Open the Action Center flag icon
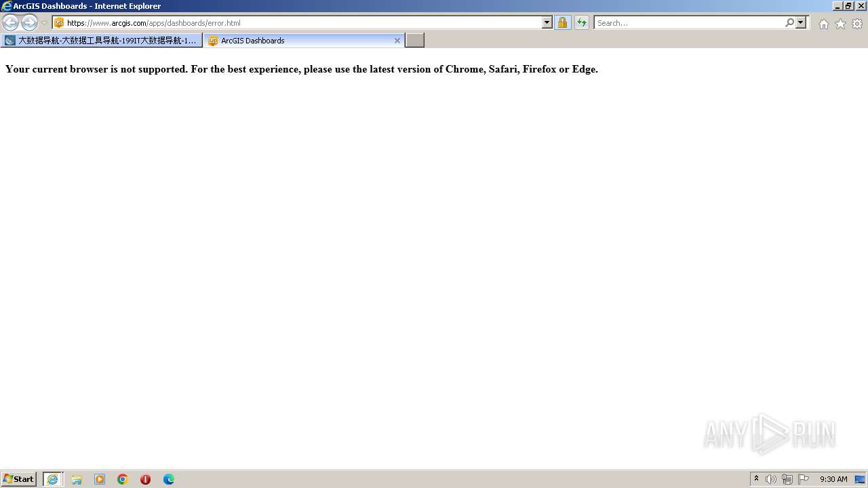Viewport: 868px width, 488px height. pos(804,479)
